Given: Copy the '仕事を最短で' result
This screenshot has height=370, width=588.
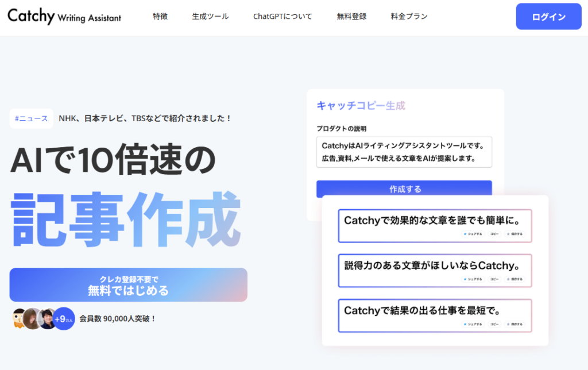Looking at the screenshot, I should coord(494,324).
